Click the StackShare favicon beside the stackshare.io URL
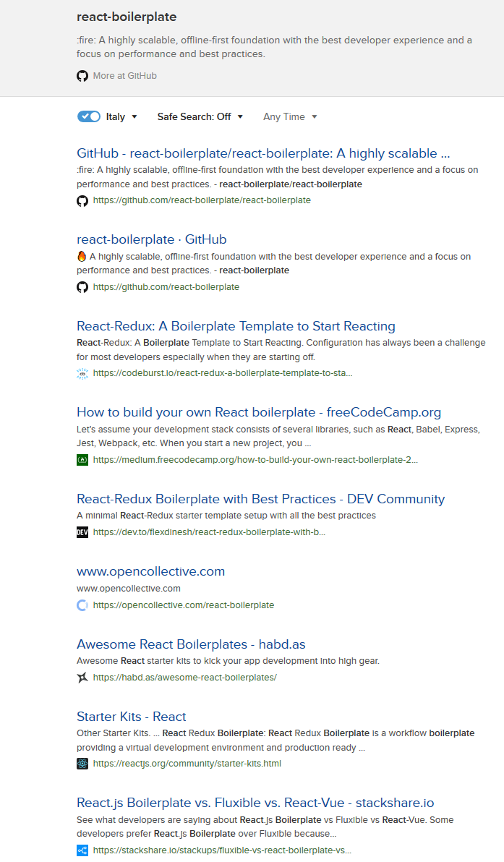This screenshot has height=862, width=504. point(82,850)
